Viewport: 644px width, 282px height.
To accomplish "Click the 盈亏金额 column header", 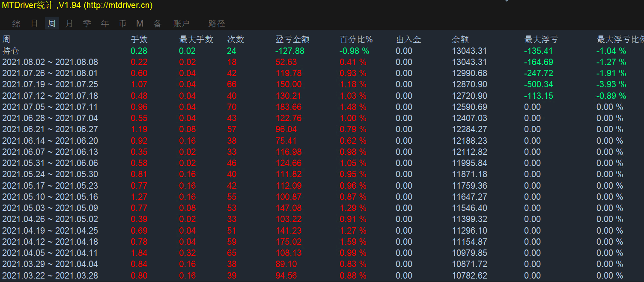I will coord(292,40).
